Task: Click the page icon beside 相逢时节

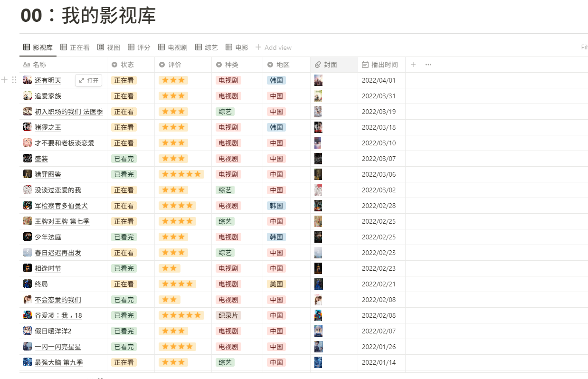Action: (28, 268)
